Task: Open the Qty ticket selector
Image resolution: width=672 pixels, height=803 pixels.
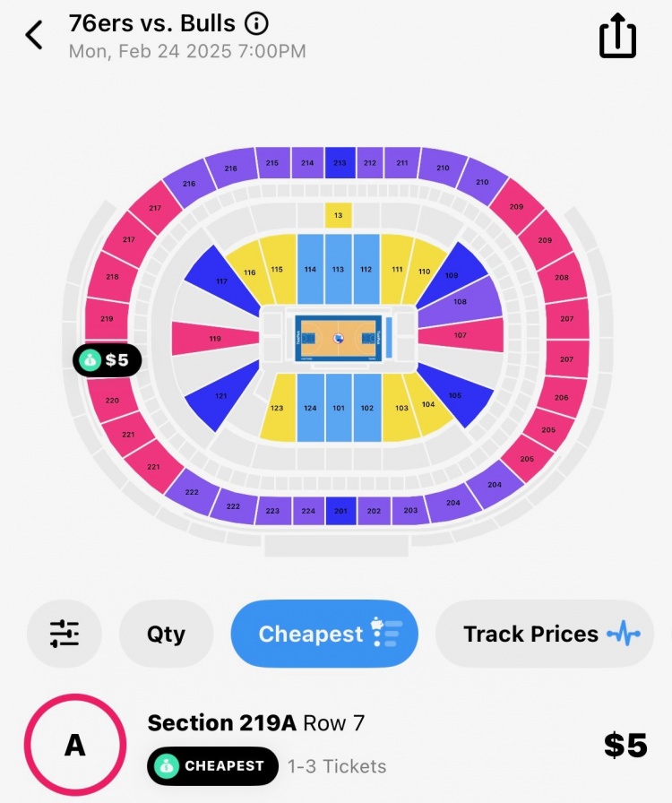Action: [166, 634]
